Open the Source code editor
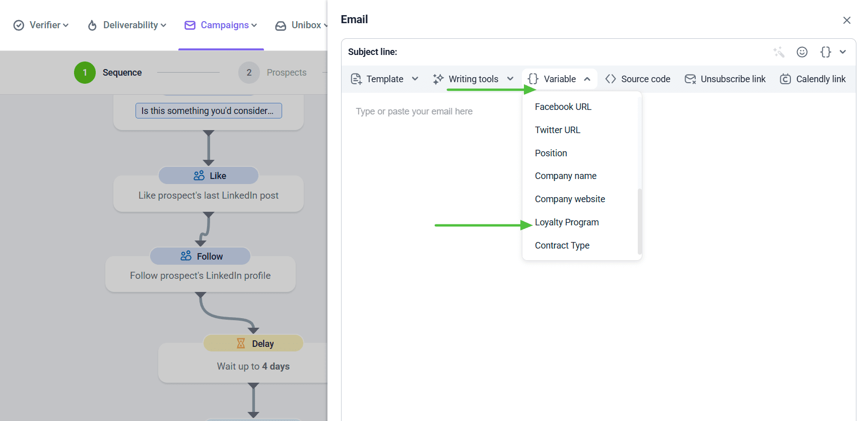868x421 pixels. click(x=638, y=79)
